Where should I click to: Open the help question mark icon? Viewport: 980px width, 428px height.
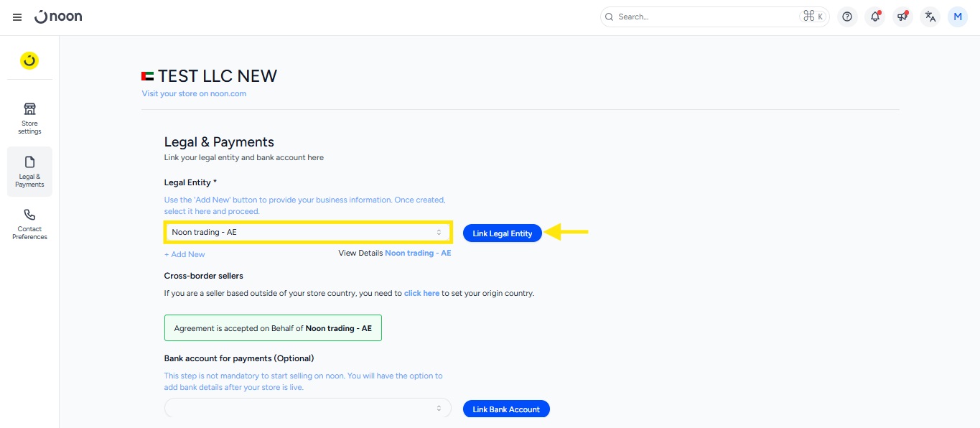pos(847,17)
